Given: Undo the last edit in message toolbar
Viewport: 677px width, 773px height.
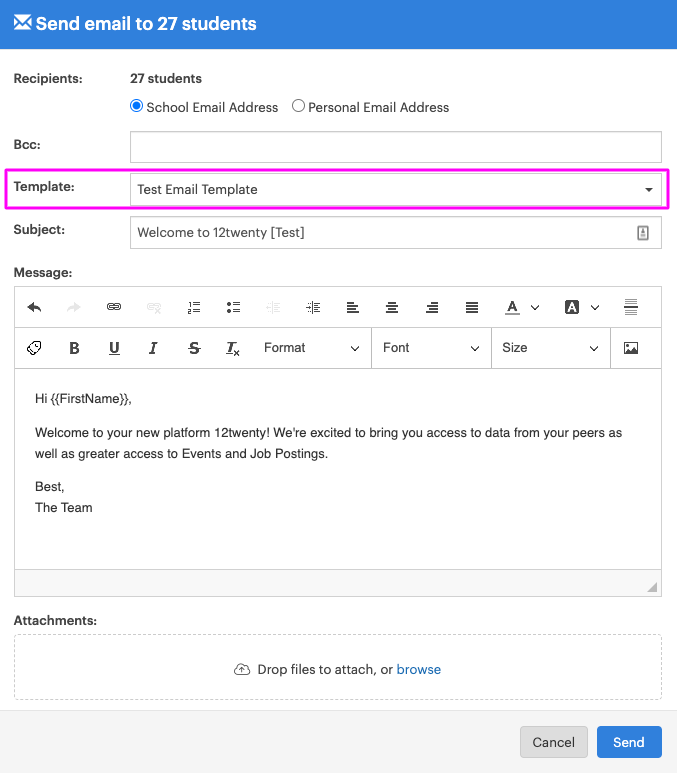Looking at the screenshot, I should (34, 308).
